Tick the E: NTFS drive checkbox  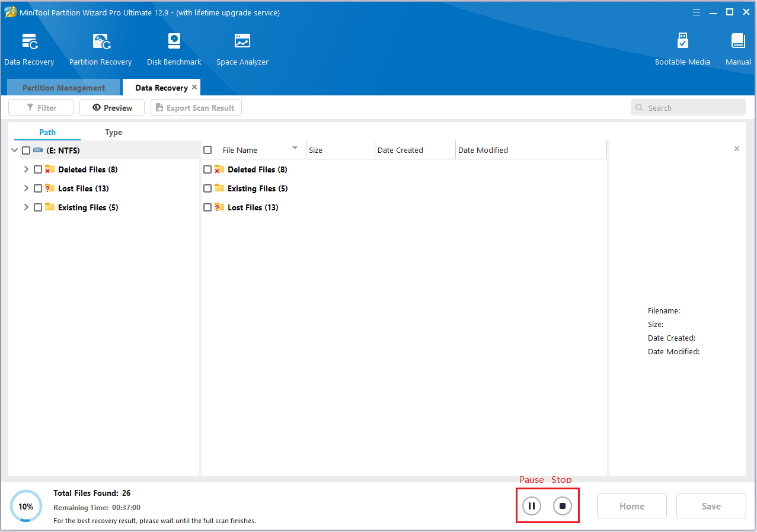[26, 150]
